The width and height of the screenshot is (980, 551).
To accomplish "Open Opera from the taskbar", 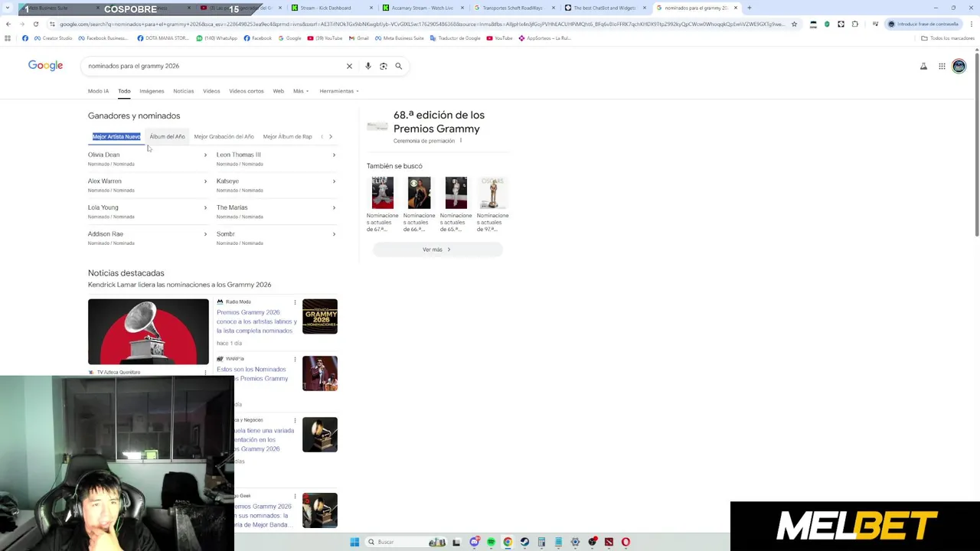I will 626,542.
